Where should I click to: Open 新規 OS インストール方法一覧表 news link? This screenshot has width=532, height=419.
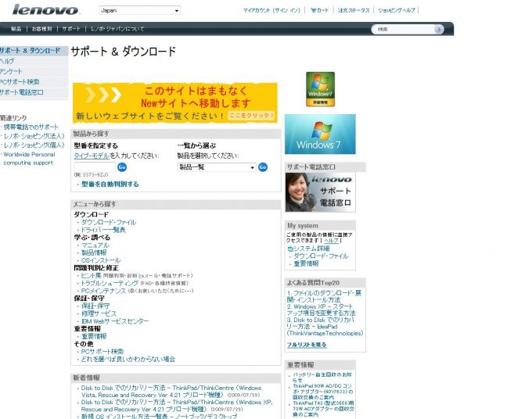point(159,416)
